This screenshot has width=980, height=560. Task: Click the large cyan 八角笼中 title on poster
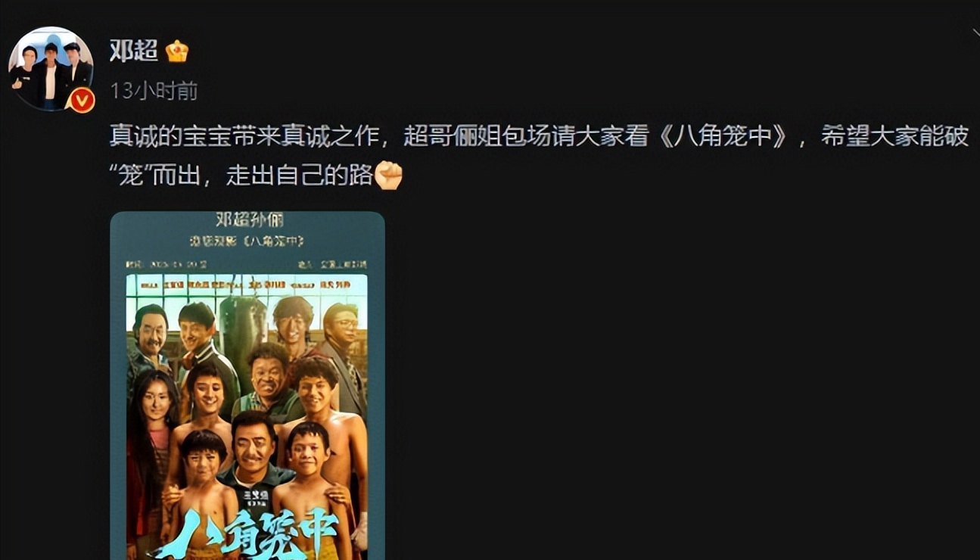pos(247,539)
